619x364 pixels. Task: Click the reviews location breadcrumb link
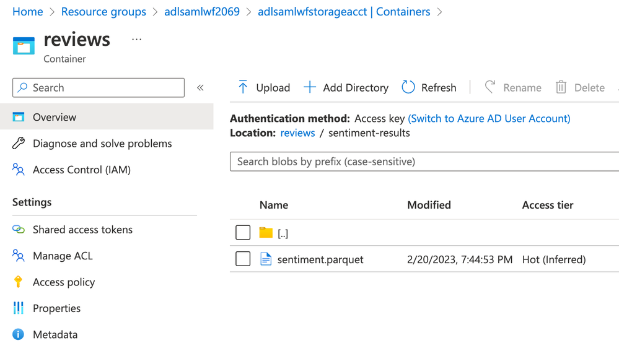point(297,133)
